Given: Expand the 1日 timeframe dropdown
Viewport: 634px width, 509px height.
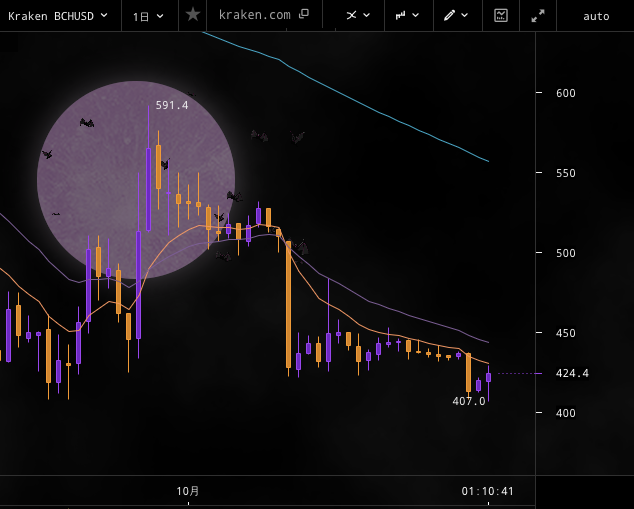Looking at the screenshot, I should point(148,16).
